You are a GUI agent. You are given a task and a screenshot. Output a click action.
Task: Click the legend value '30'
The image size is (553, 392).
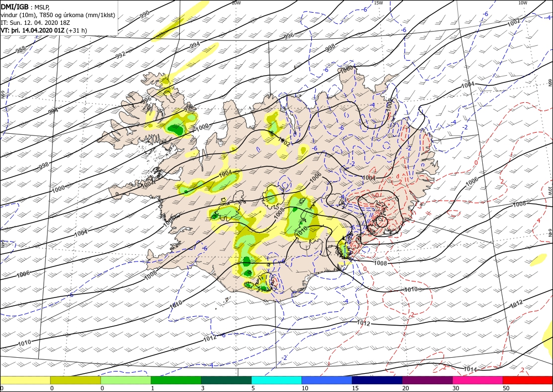[456, 388]
